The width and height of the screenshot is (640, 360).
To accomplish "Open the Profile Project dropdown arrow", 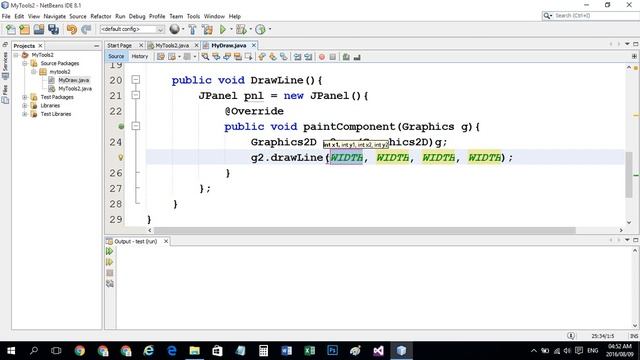I will coord(270,29).
